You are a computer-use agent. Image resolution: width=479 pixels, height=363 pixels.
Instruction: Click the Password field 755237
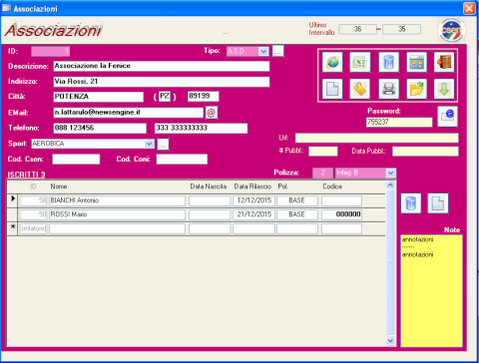399,122
